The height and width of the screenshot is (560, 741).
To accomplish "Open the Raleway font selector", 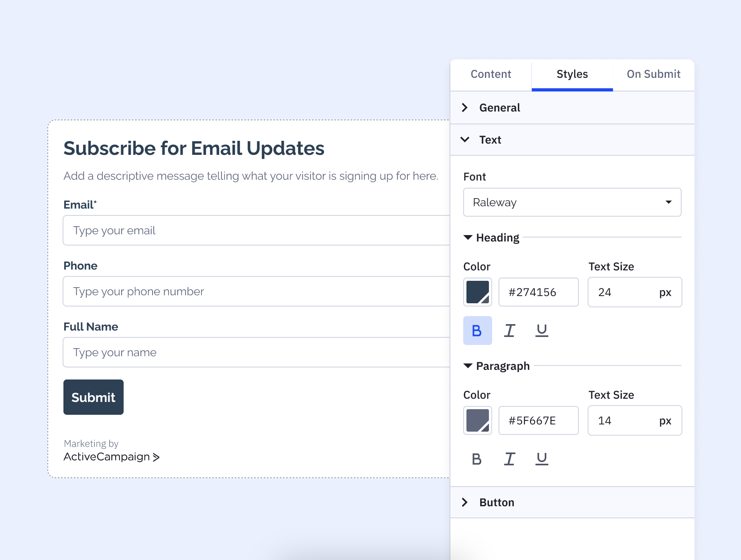I will 572,203.
